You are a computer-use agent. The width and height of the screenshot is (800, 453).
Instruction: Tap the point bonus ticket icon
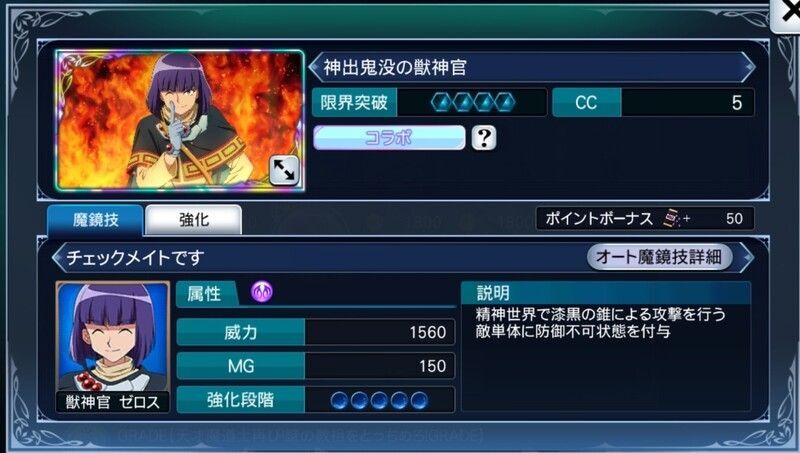coord(672,219)
